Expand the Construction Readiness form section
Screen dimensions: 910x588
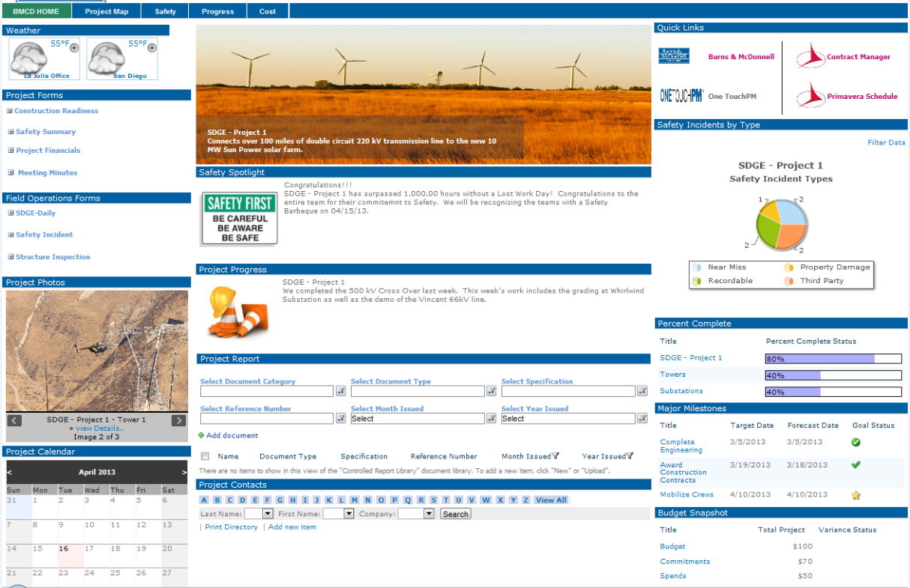(10, 110)
